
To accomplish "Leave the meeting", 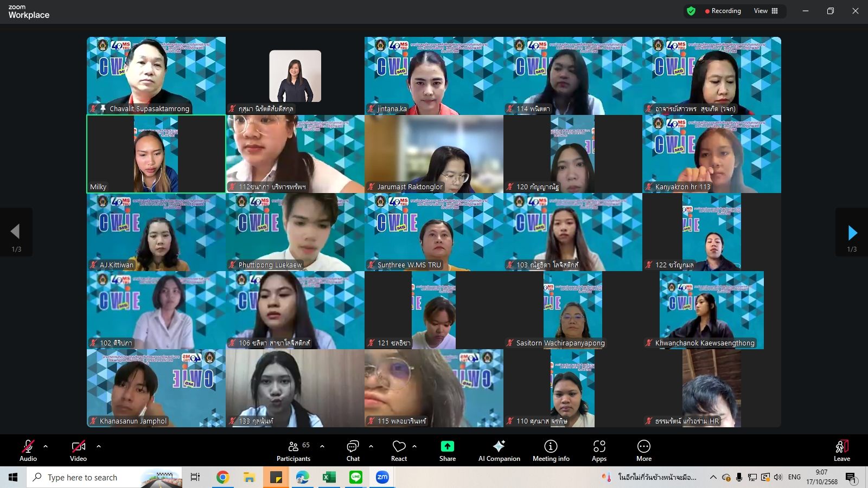I will point(841,451).
